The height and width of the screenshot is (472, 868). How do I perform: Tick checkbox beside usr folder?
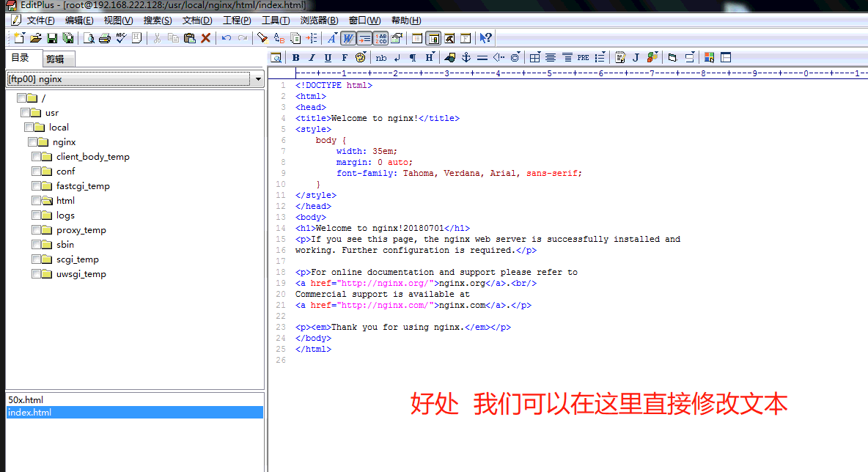(26, 112)
